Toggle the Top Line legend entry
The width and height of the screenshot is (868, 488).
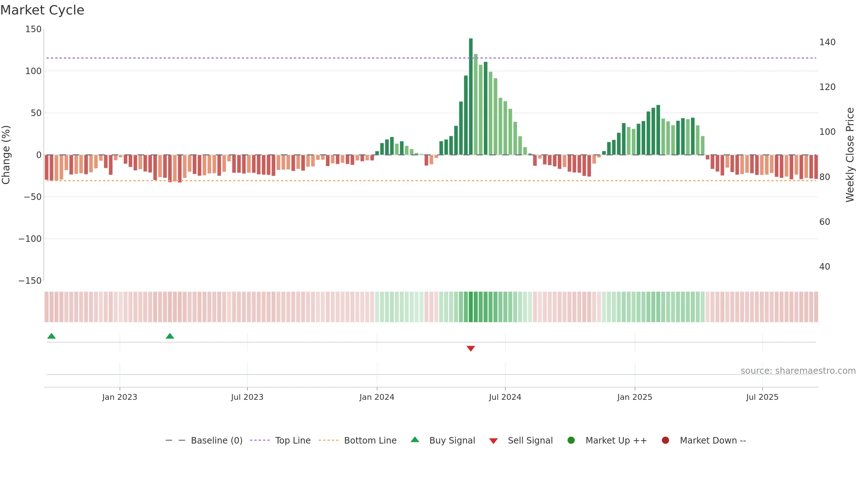(280, 440)
